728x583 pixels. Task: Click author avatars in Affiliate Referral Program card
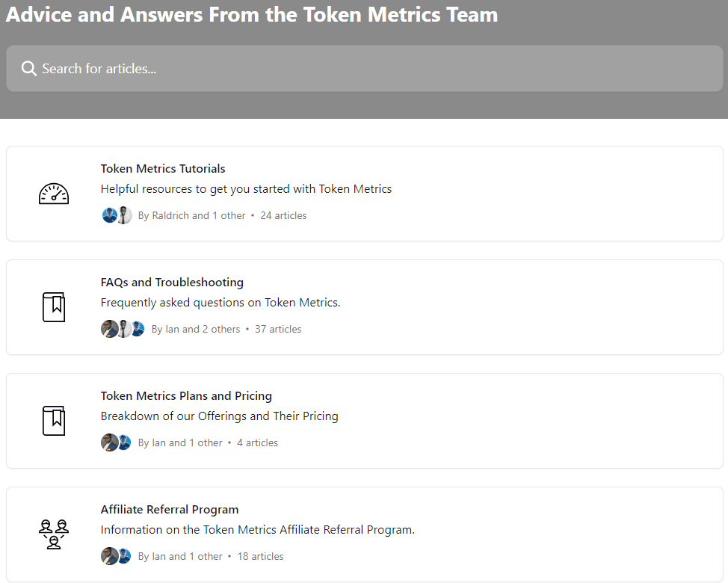[x=116, y=556]
